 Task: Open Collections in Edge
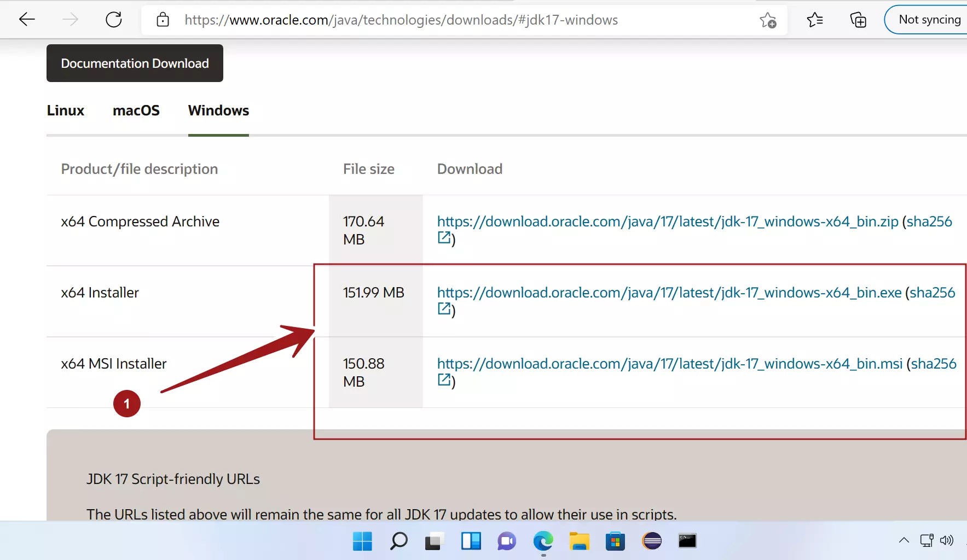[x=858, y=20]
